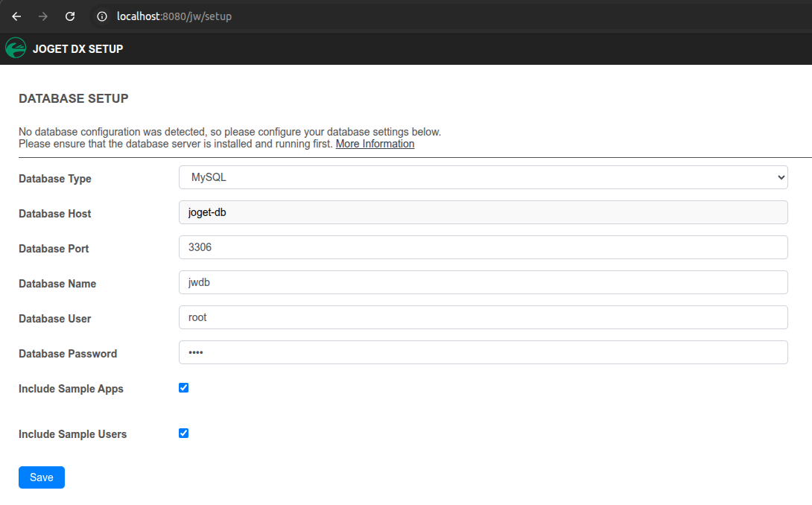This screenshot has height=505, width=812.
Task: Focus the Database Host field with joget-db
Action: coord(483,212)
